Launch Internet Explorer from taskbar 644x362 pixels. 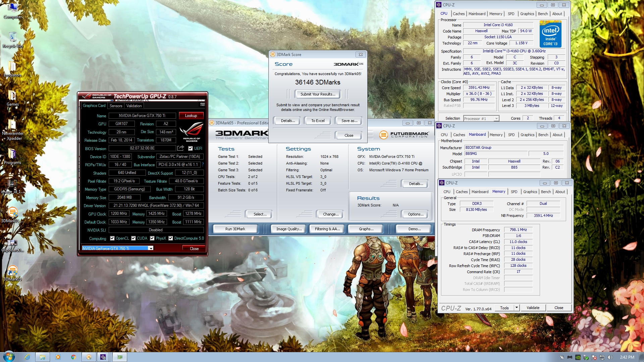click(x=27, y=357)
